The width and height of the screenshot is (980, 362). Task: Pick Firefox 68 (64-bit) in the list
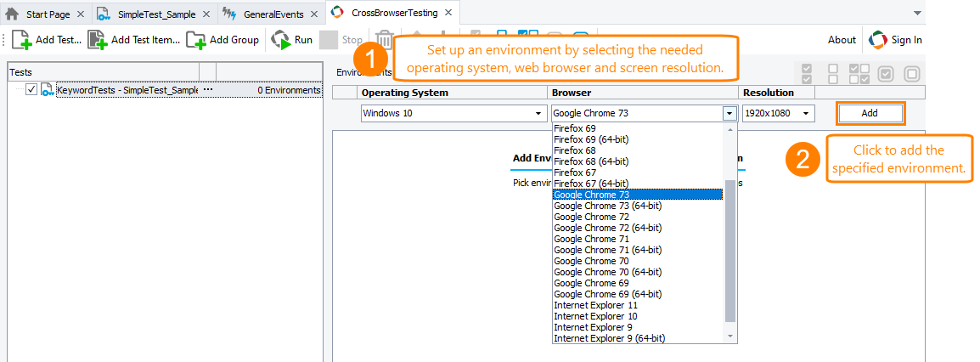tap(638, 161)
